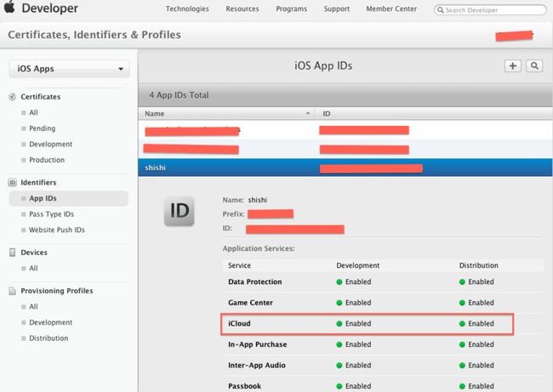Click the Certificates, Identifiers & Profiles title
Viewport: 553px width, 392px height.
click(x=94, y=35)
